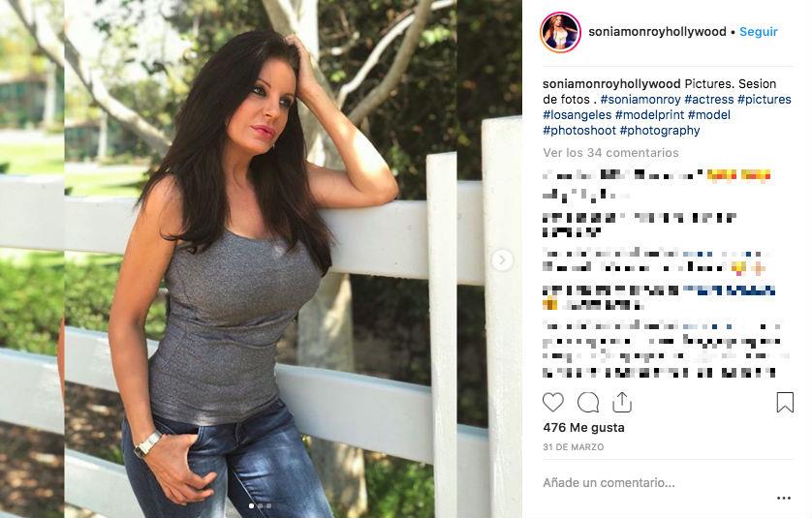Open the #modelprint hashtag link
The height and width of the screenshot is (518, 812).
tap(650, 115)
